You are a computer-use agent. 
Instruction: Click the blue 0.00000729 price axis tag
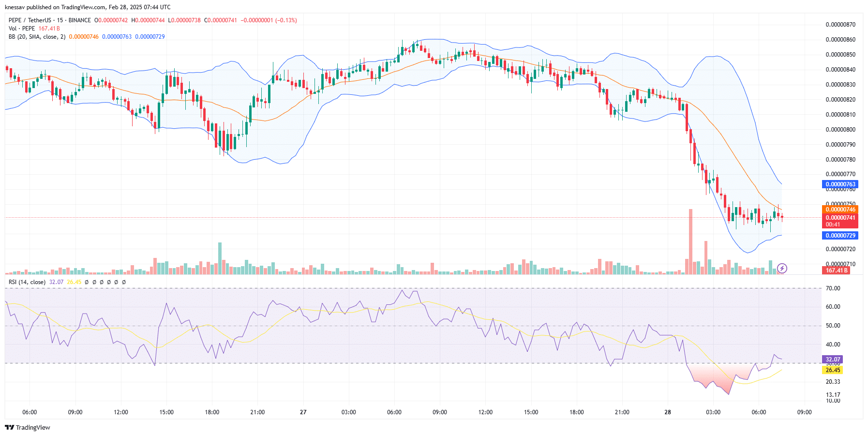(840, 236)
